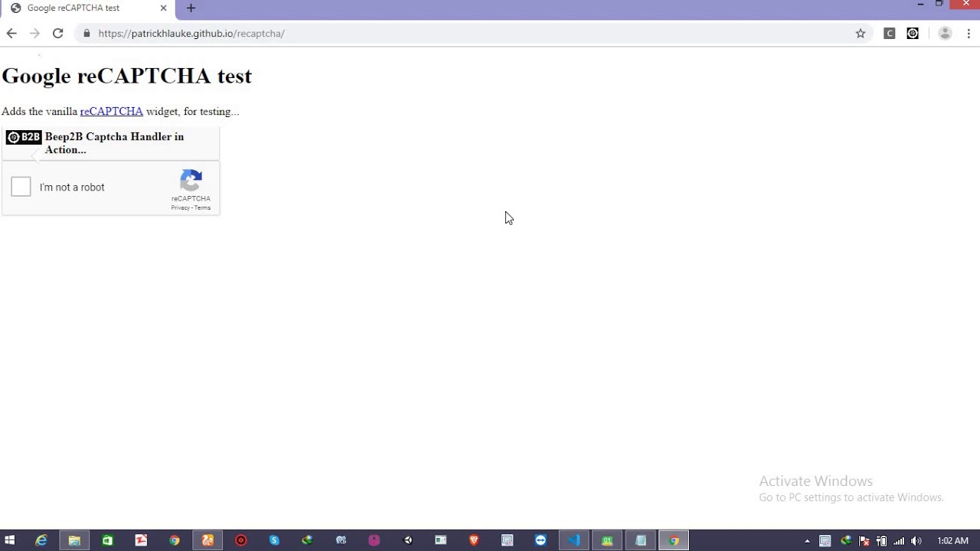
Task: Open the Action Center flag icon
Action: pyautogui.click(x=864, y=541)
